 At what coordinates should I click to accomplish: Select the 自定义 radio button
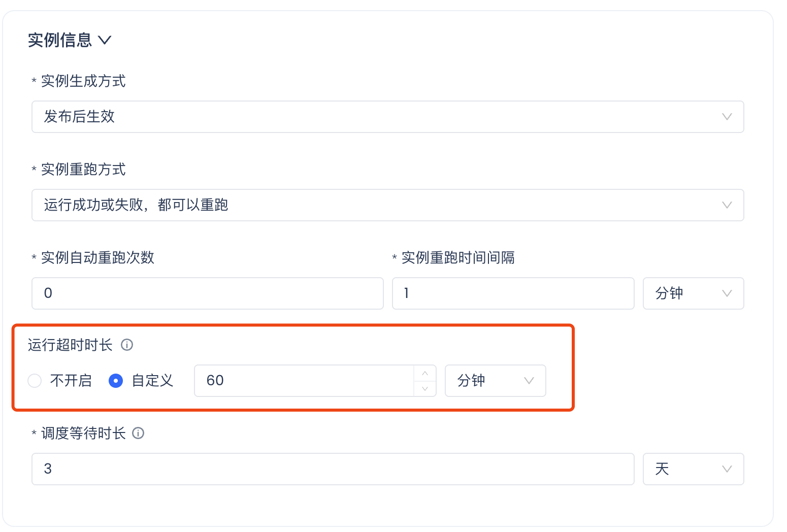click(x=116, y=381)
